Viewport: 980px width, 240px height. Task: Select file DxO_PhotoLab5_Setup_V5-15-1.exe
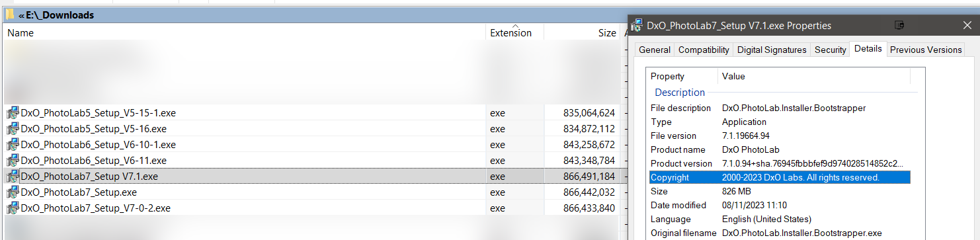[x=99, y=112]
